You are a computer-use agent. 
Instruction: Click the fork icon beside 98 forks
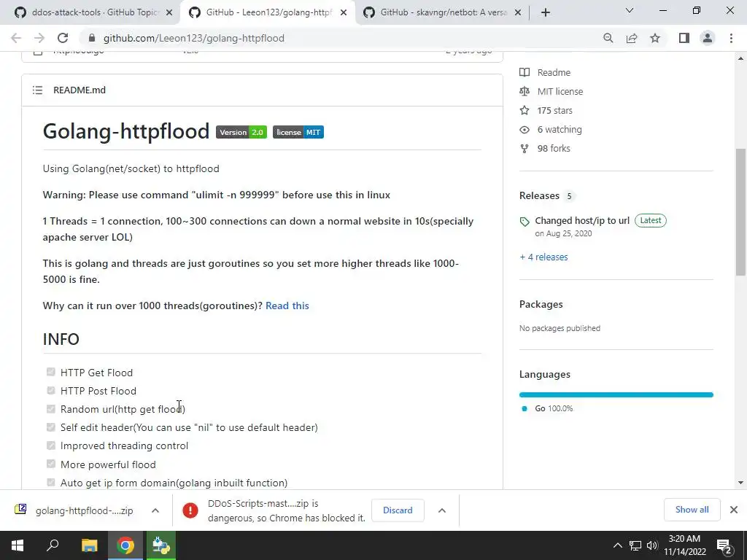525,149
